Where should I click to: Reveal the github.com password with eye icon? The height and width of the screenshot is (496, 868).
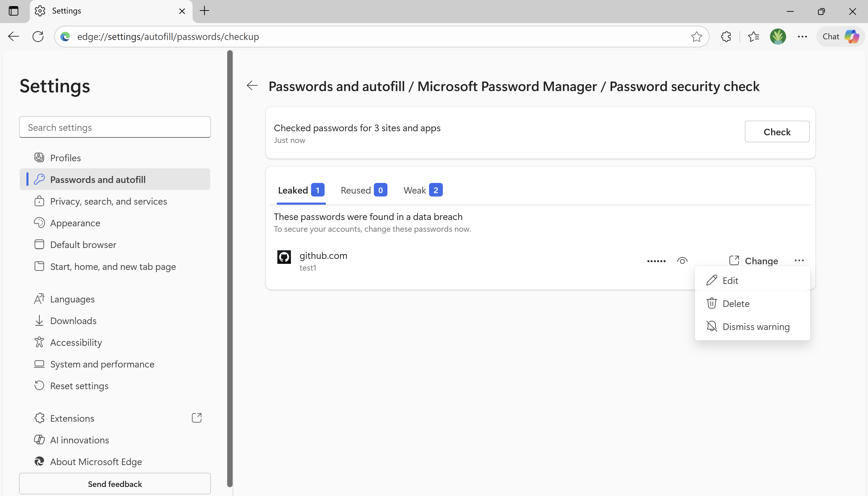coord(683,261)
